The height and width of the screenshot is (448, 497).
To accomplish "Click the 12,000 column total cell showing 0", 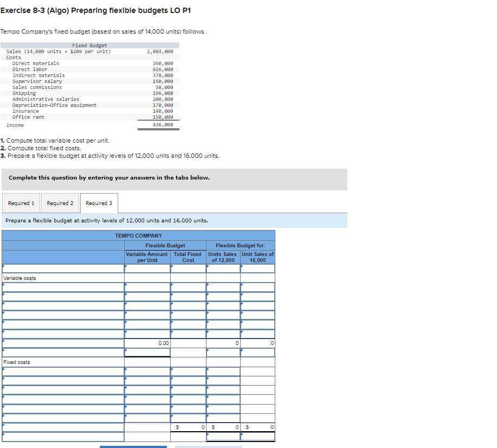I will tap(223, 343).
